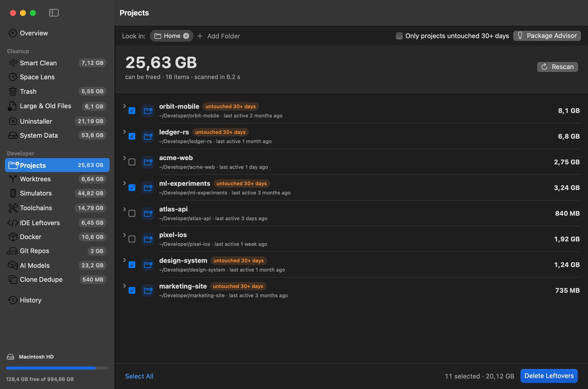Expand the marketing-site row chevron
The height and width of the screenshot is (389, 588).
tap(124, 286)
